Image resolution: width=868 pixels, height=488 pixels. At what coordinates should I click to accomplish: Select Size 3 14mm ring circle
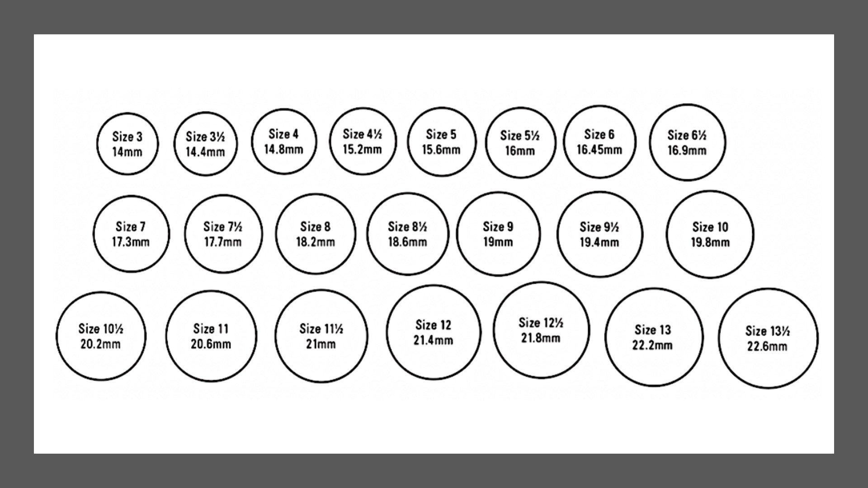(x=128, y=142)
